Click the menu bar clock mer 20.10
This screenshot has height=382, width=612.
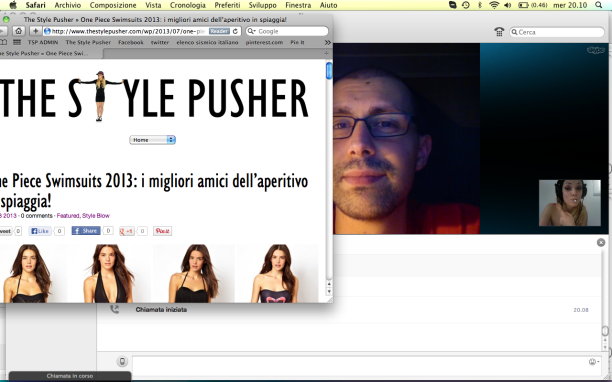click(x=570, y=5)
